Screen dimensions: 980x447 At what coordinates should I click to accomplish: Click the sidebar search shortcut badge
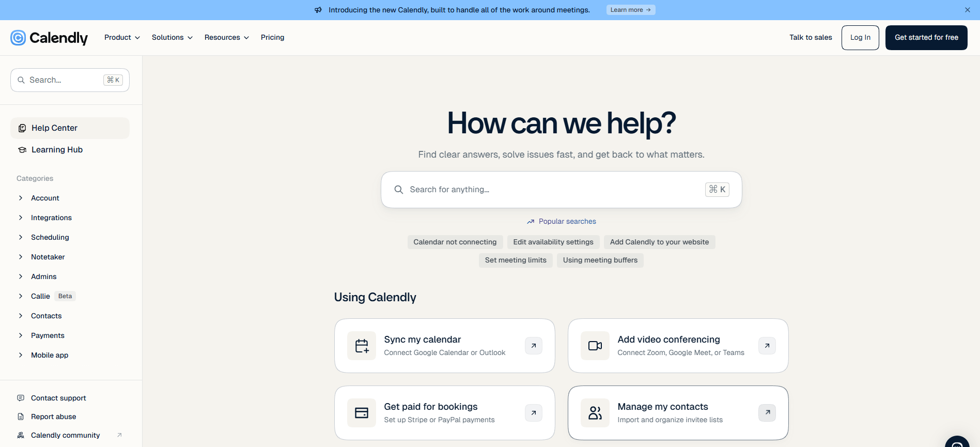click(x=113, y=80)
